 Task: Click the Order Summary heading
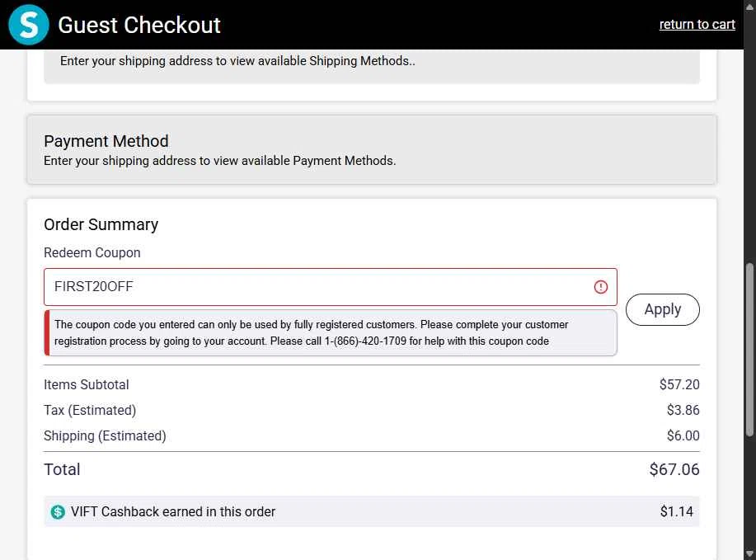pyautogui.click(x=101, y=224)
